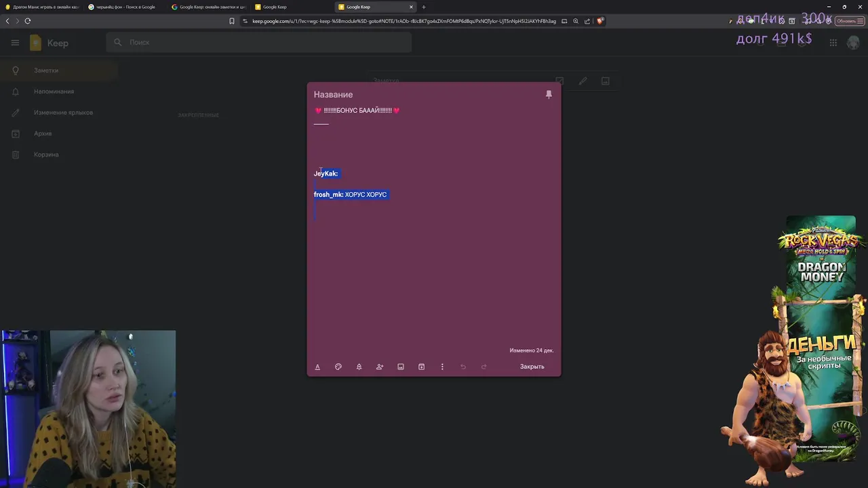868x488 pixels.
Task: Click the frosh_mk: ХОРУС ХОРУС line
Action: pyautogui.click(x=351, y=195)
